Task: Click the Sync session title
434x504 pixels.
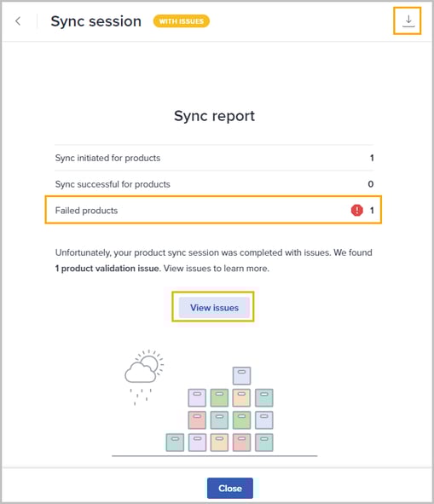Action: pos(95,21)
